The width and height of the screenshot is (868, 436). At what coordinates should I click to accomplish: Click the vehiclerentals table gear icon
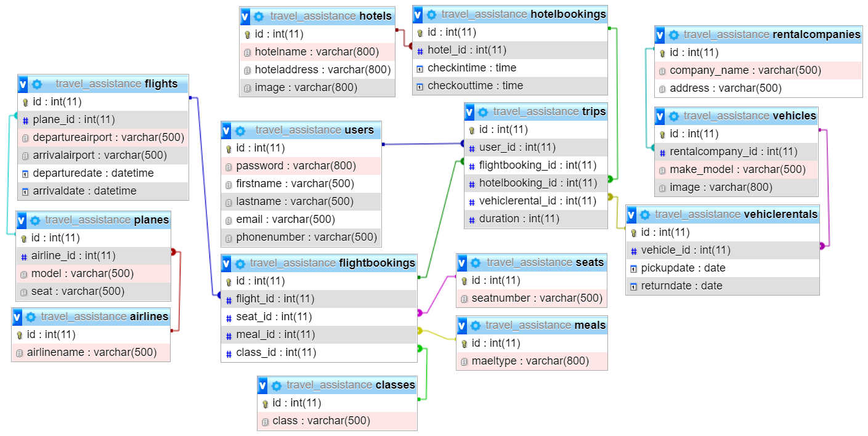[x=644, y=215]
